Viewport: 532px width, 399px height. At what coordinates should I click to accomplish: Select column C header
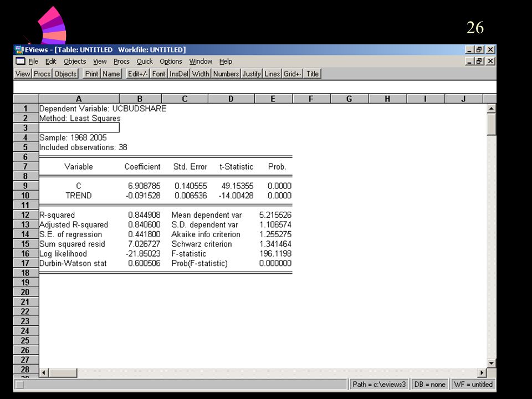pos(185,99)
